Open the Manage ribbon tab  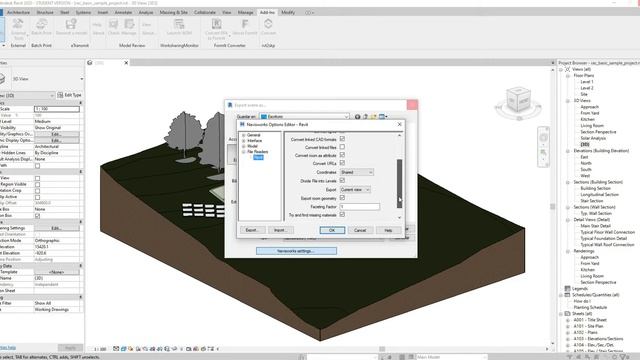(x=245, y=13)
